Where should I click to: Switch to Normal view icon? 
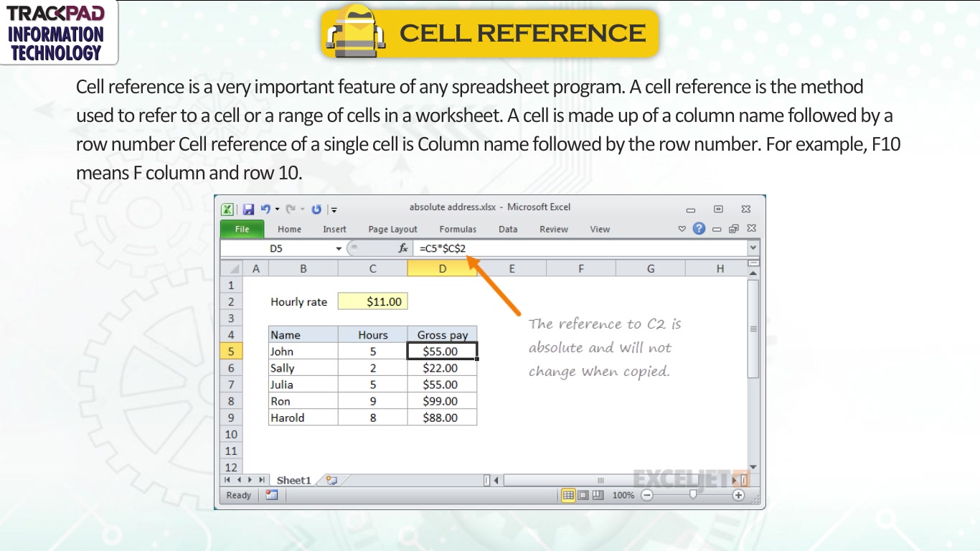pos(568,495)
